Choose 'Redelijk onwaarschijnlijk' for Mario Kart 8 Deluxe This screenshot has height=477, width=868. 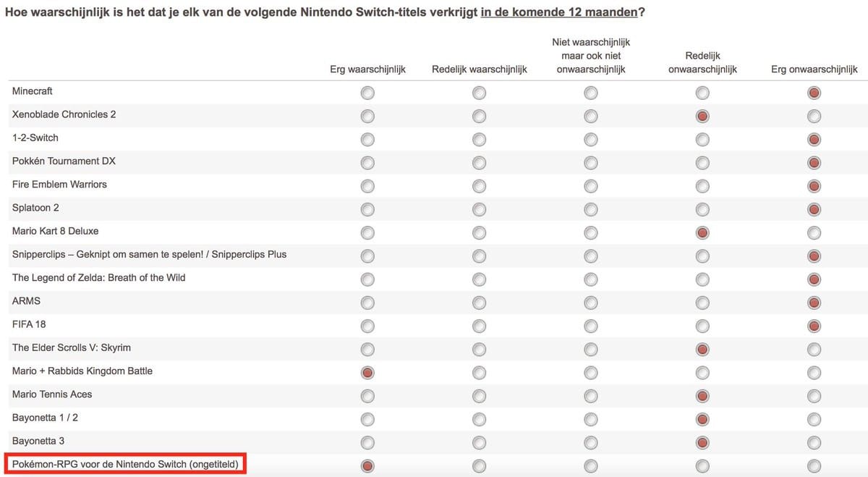(x=702, y=232)
